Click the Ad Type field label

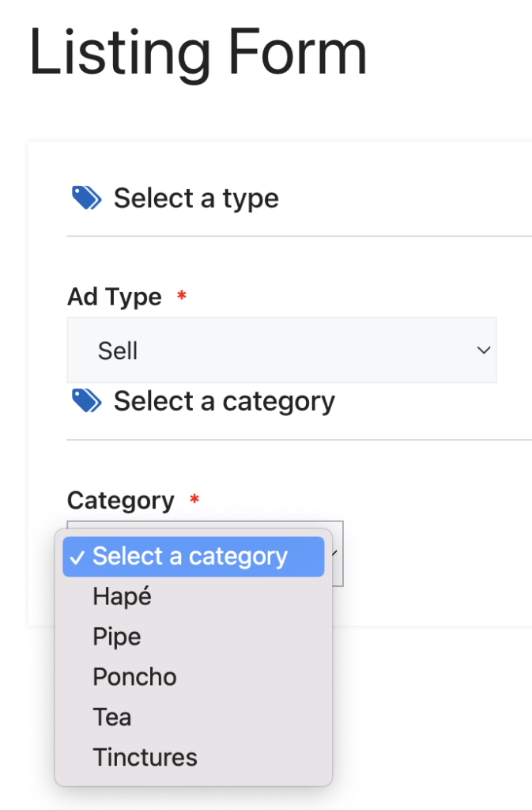tap(115, 297)
